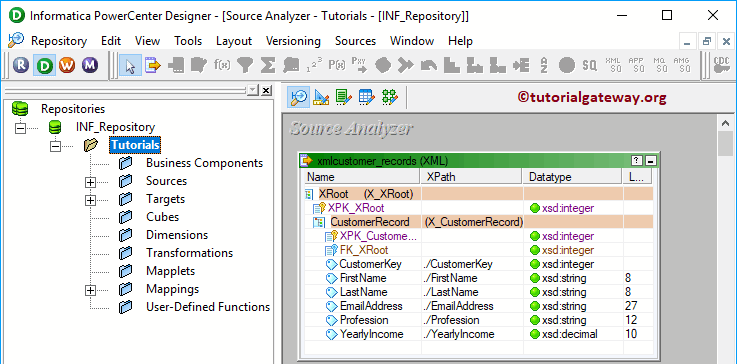
Task: Launch the Workflow Manager (W) icon
Action: (x=67, y=65)
